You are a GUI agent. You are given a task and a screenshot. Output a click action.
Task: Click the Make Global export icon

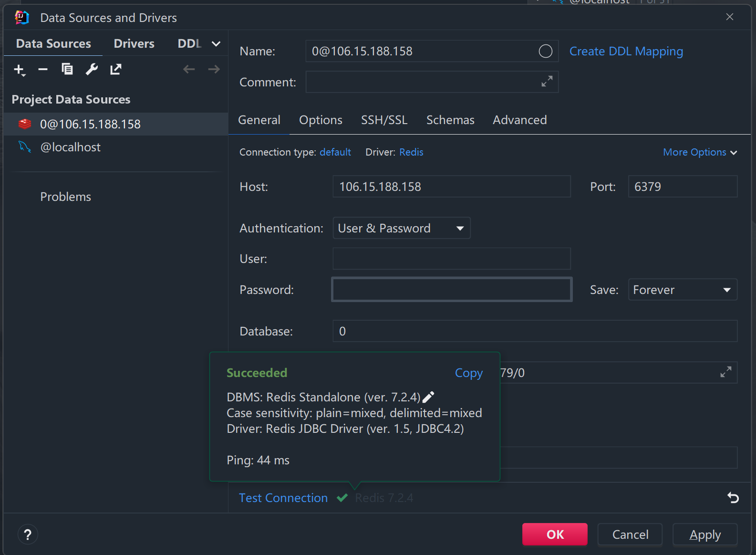pyautogui.click(x=116, y=70)
